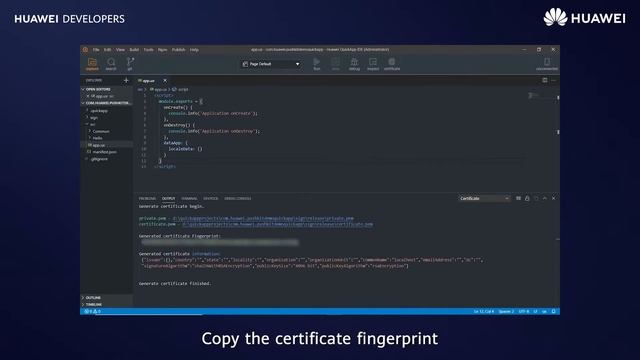Click the Run toolbar button

[316, 64]
